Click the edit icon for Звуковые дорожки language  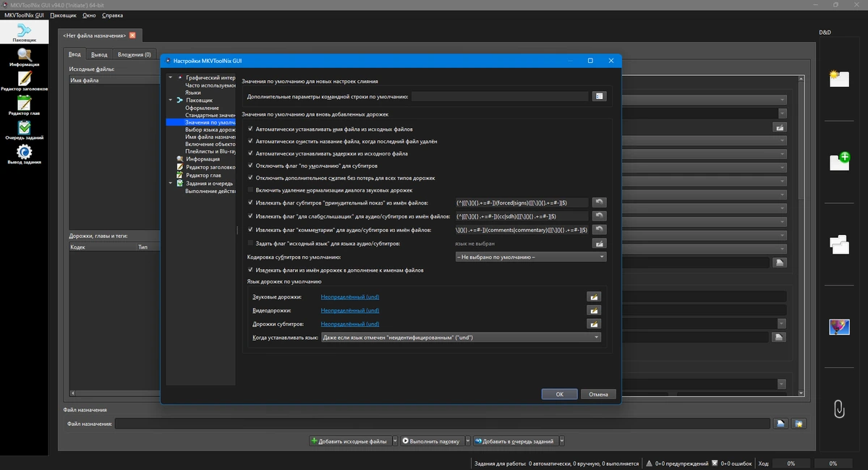594,296
